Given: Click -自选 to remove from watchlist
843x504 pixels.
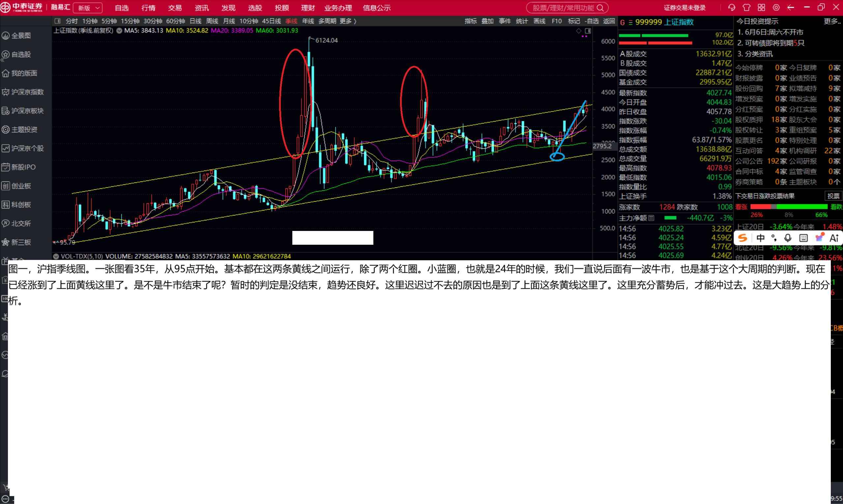Looking at the screenshot, I should (592, 21).
